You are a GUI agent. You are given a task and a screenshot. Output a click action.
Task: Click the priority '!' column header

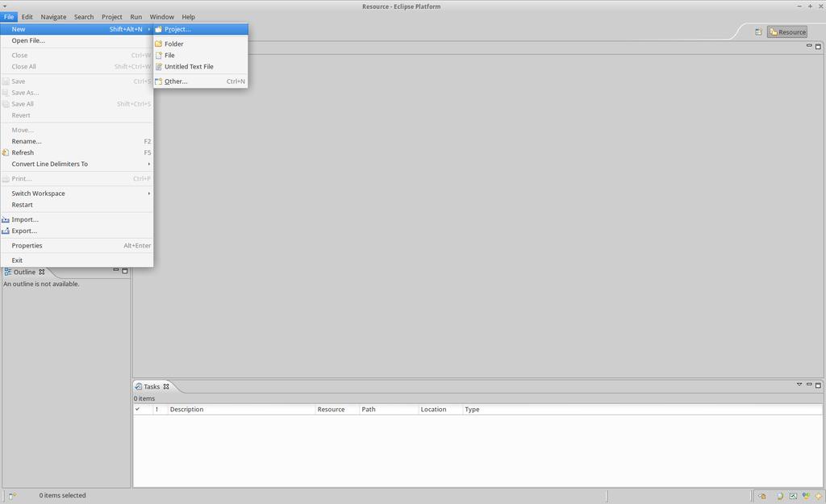[160, 409]
